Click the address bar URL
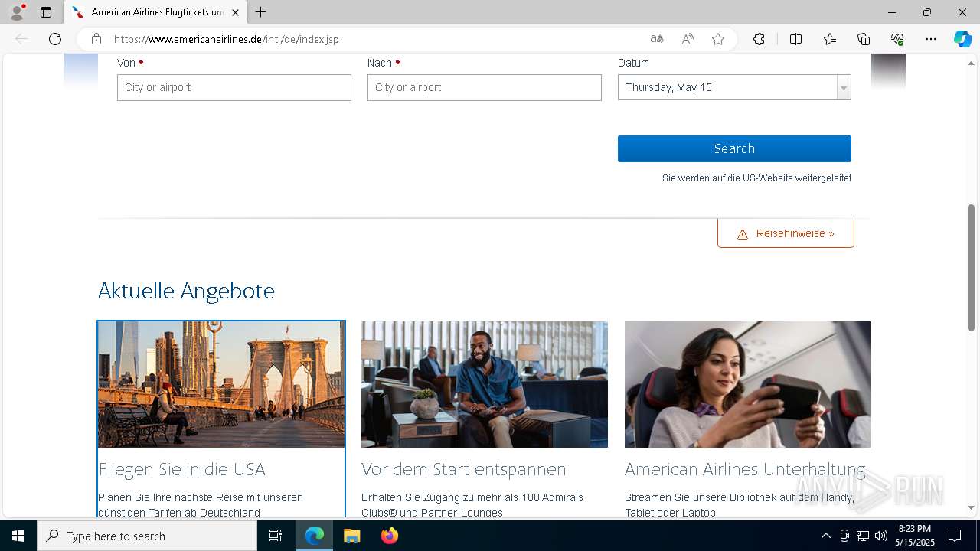The width and height of the screenshot is (980, 551). [x=227, y=39]
